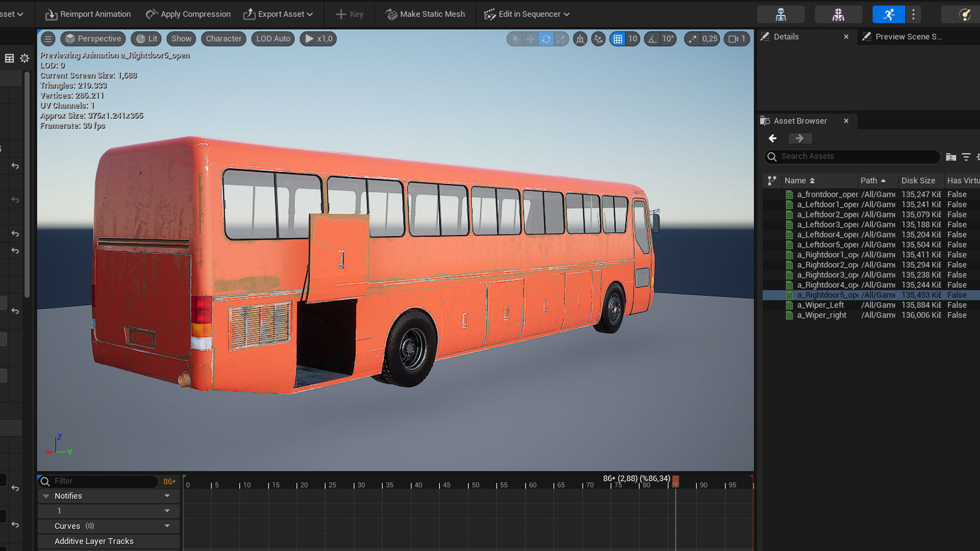
Task: Open Asset Browser filter options icon
Action: pyautogui.click(x=966, y=157)
